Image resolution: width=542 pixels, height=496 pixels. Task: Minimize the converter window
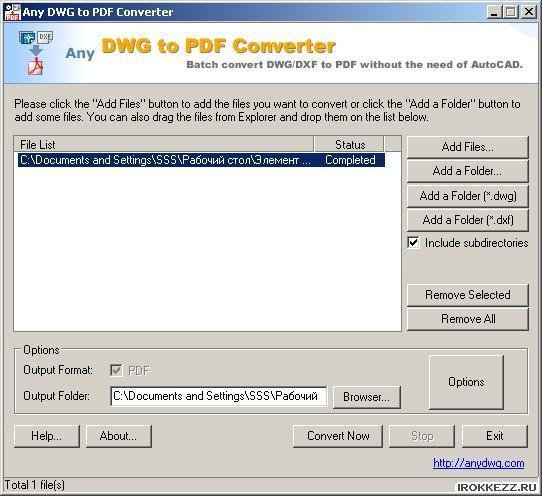494,12
